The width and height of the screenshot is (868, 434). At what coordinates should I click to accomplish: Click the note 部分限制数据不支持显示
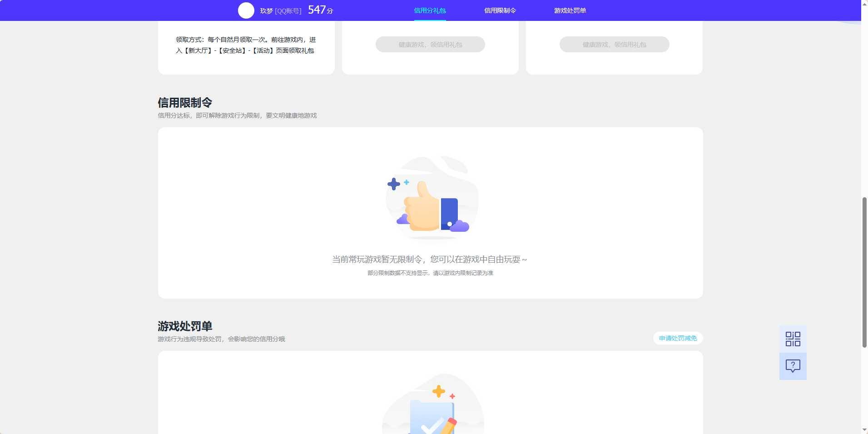point(397,273)
